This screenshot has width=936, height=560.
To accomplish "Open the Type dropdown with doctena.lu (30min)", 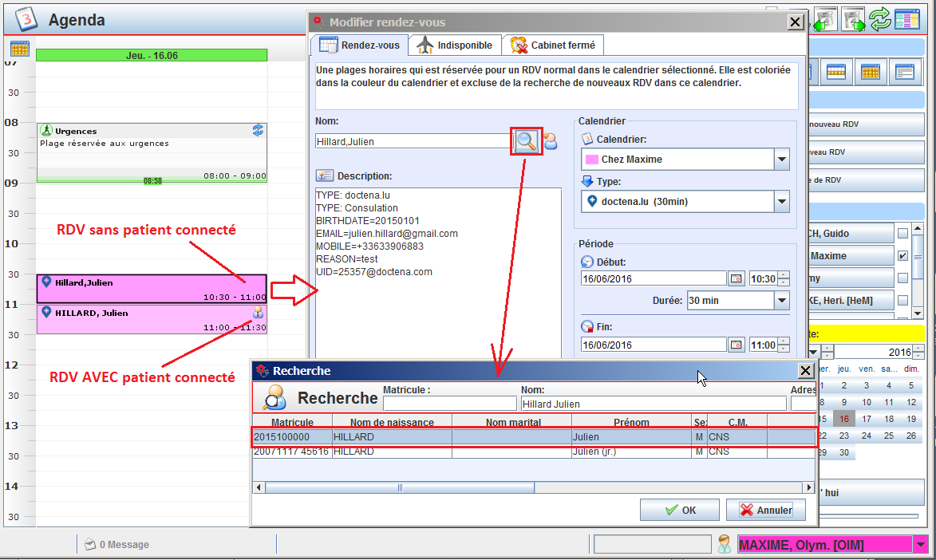I will (x=781, y=202).
